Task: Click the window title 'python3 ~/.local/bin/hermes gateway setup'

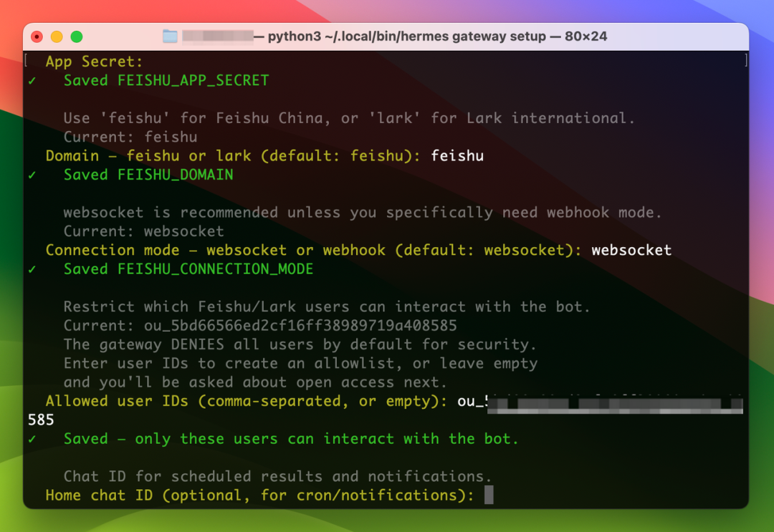Action: [x=407, y=37]
